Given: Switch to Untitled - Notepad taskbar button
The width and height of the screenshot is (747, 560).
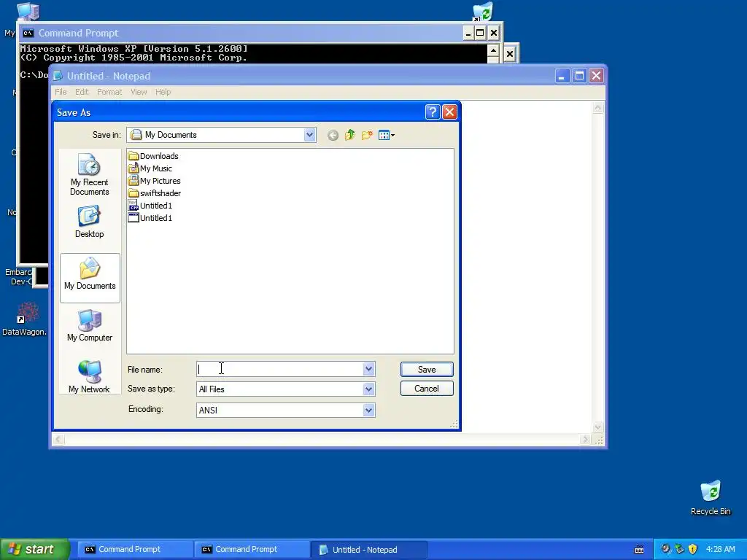Looking at the screenshot, I should pos(368,550).
